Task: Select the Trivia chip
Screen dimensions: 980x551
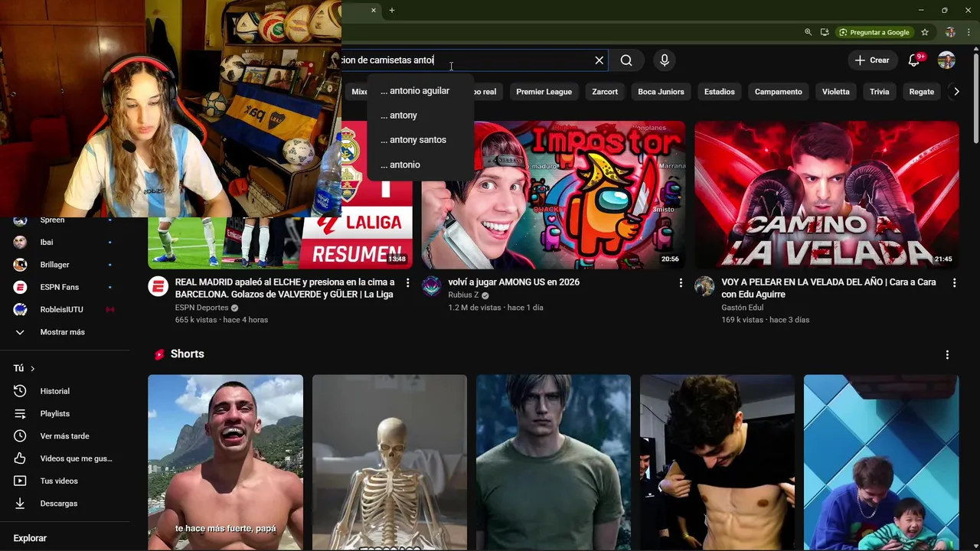Action: [879, 92]
